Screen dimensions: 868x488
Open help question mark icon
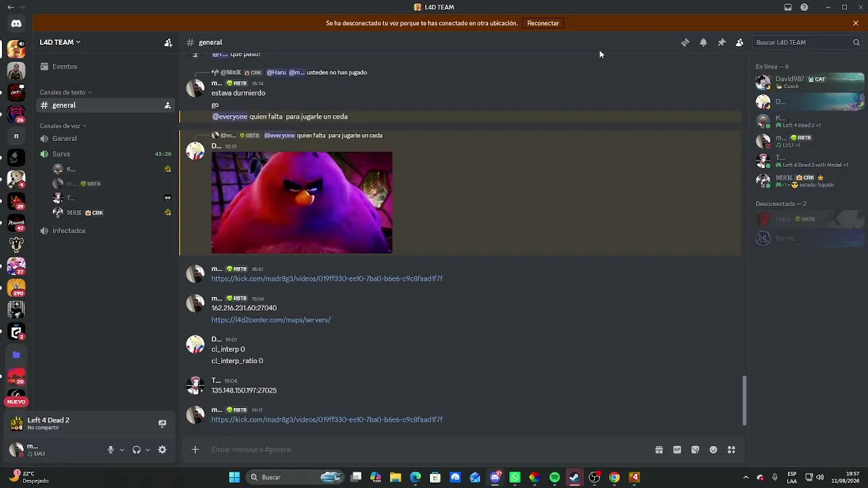coord(804,7)
